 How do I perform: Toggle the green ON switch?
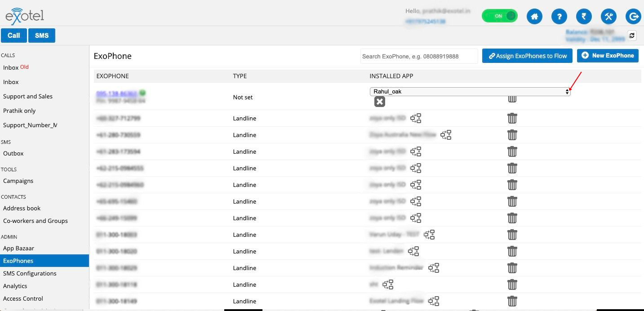500,16
